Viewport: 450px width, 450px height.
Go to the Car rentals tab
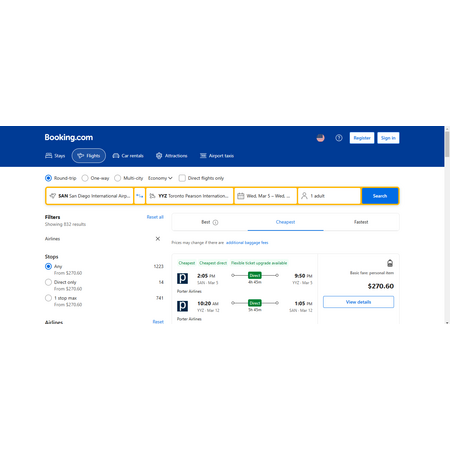tap(128, 156)
